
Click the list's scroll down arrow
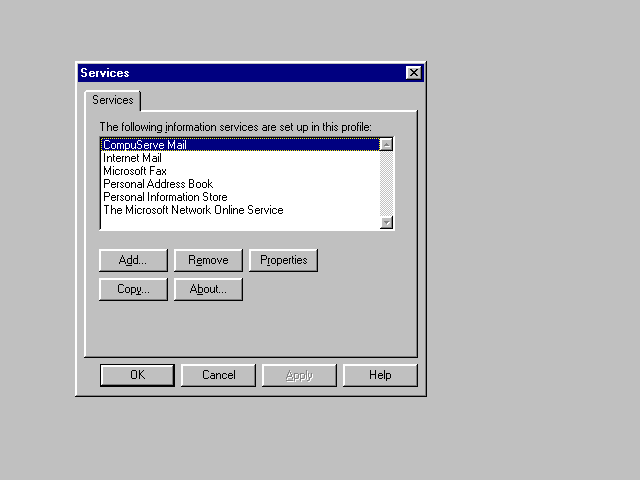pyautogui.click(x=387, y=222)
